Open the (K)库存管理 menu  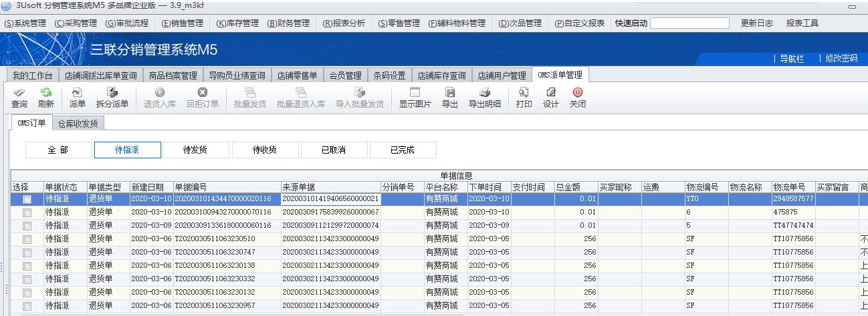click(x=237, y=23)
